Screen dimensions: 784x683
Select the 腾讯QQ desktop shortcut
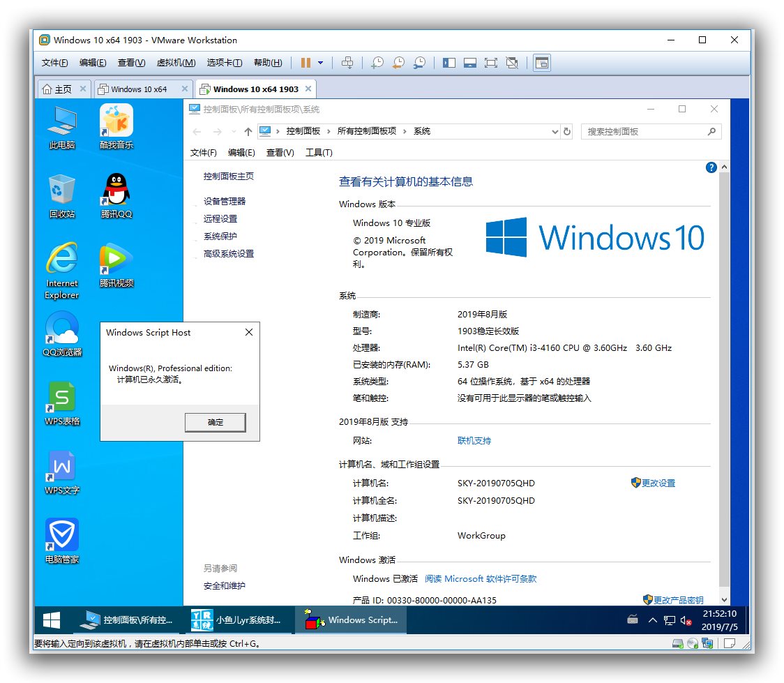click(x=116, y=196)
